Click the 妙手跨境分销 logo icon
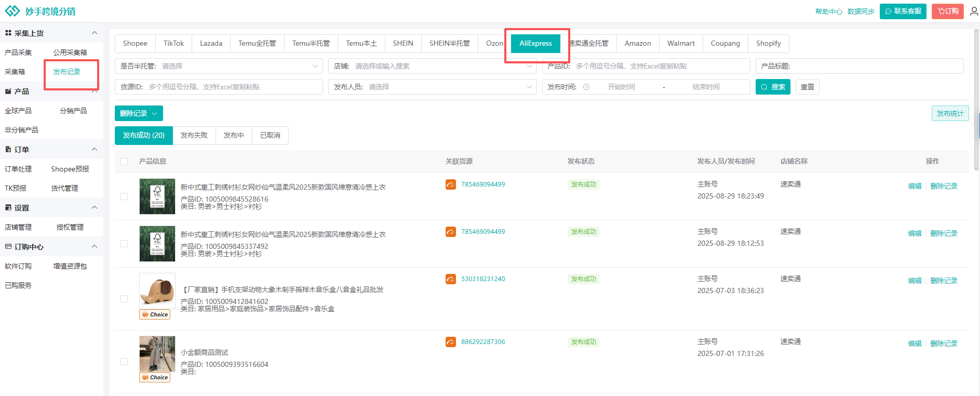 point(12,11)
